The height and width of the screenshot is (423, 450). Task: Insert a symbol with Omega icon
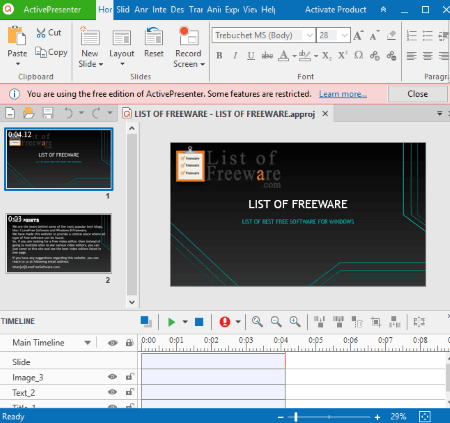[x=359, y=55]
